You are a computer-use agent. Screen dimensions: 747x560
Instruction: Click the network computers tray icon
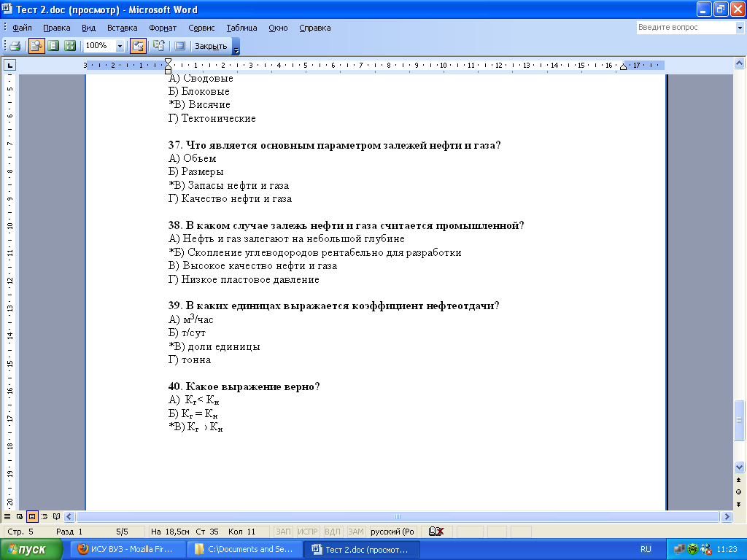(x=679, y=550)
